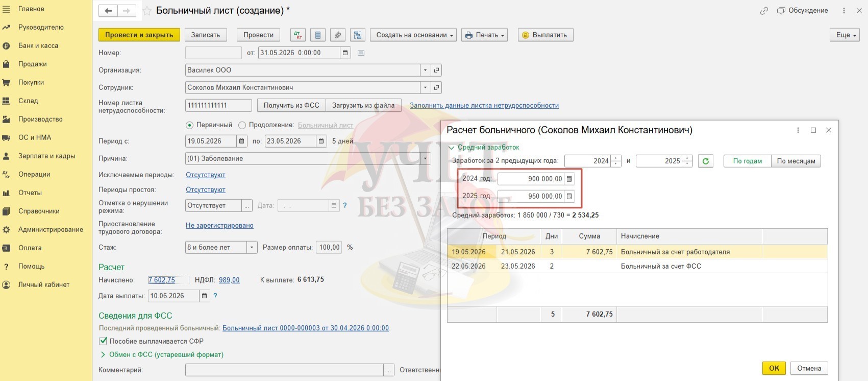This screenshot has width=868, height=381.
Task: Open the Стаж dropdown list
Action: point(252,247)
